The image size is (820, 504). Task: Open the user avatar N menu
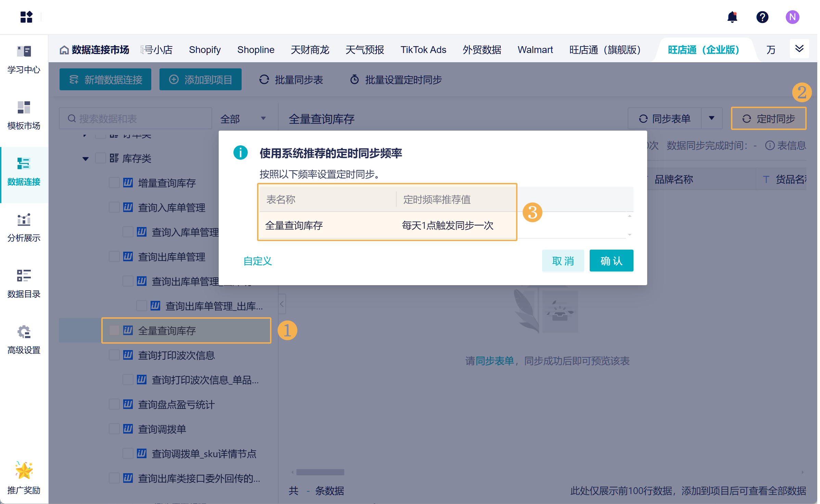pos(792,17)
